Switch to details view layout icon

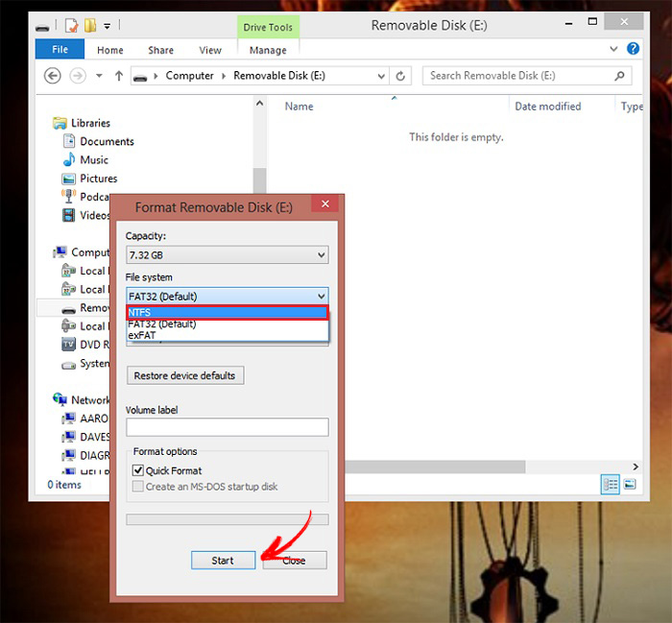point(610,485)
